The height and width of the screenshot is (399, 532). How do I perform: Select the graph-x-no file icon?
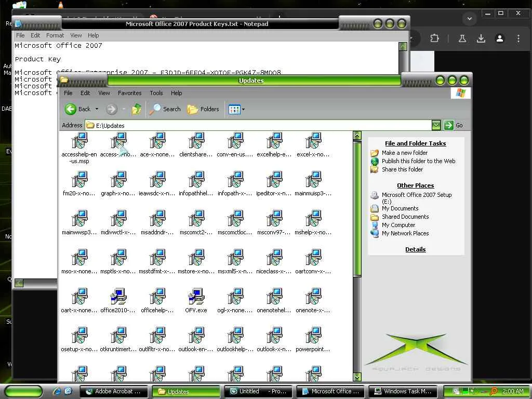(118, 179)
